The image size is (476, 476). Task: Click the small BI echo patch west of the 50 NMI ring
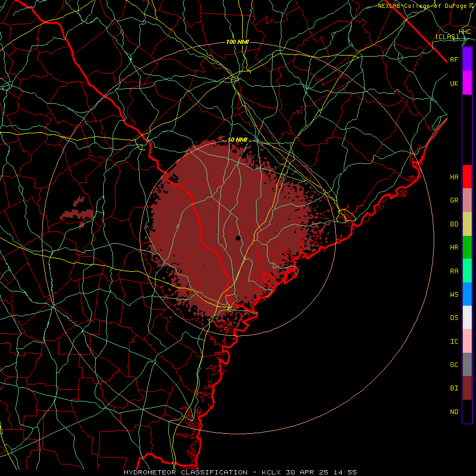click(x=77, y=212)
